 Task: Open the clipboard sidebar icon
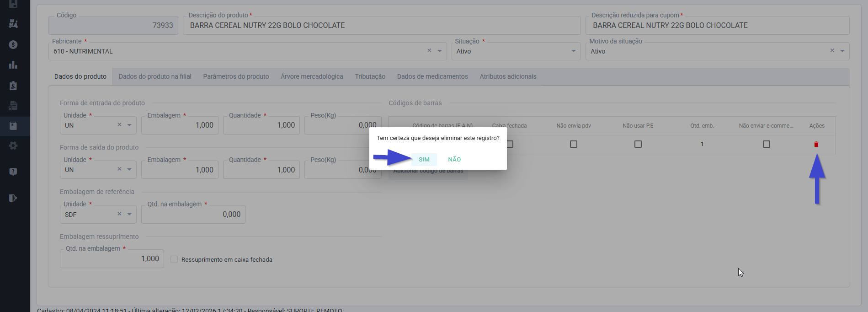(x=13, y=86)
